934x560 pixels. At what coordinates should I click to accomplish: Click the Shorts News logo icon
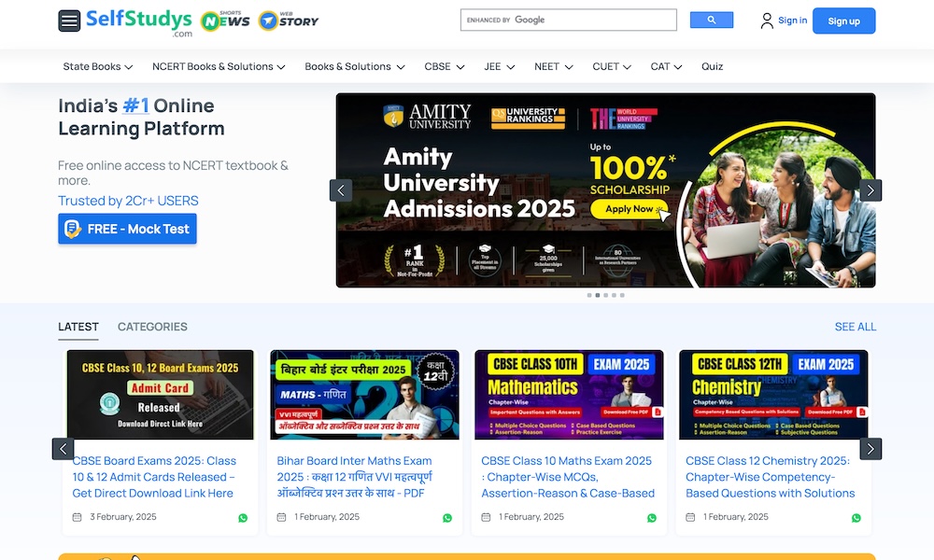pos(225,20)
